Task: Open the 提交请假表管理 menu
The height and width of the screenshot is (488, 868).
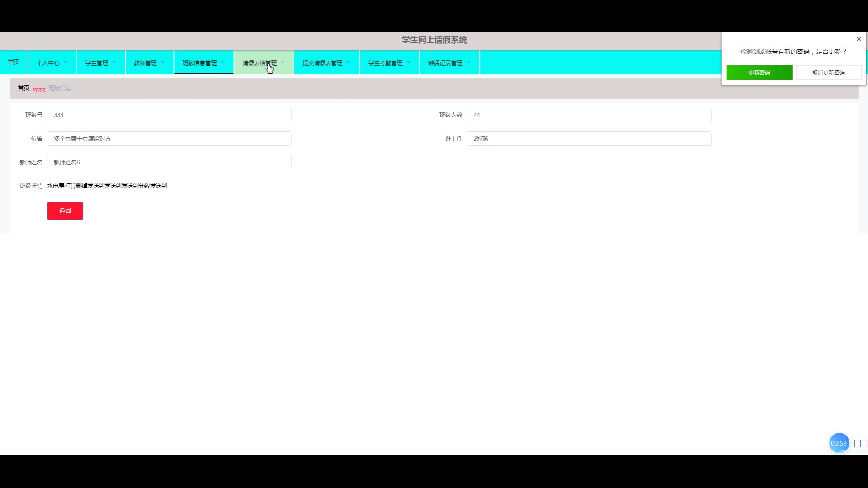Action: click(x=322, y=63)
